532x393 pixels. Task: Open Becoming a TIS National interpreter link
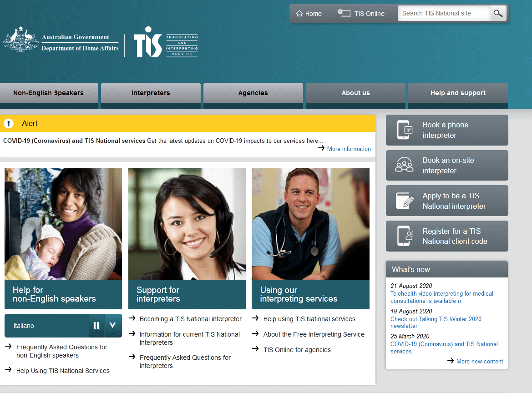coord(190,319)
